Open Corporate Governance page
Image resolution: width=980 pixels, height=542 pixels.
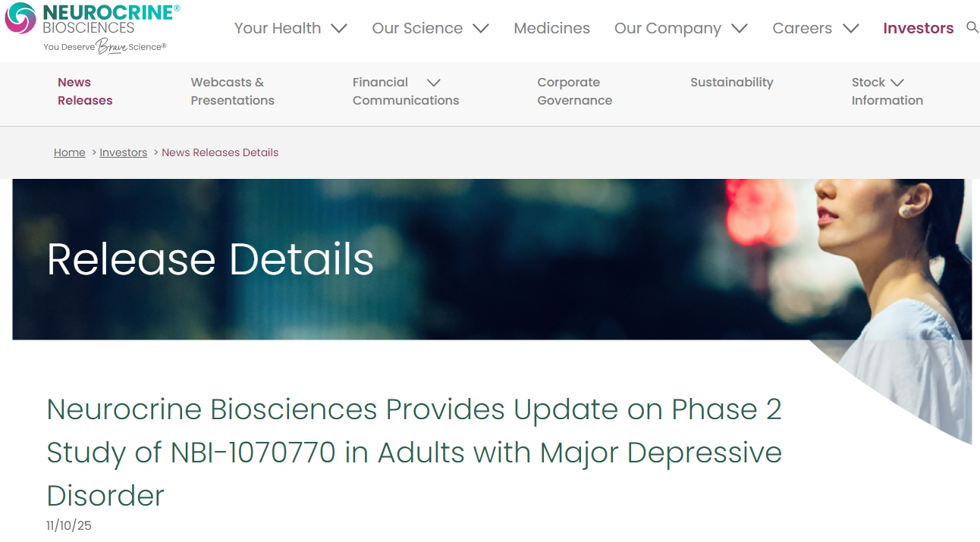pyautogui.click(x=574, y=91)
